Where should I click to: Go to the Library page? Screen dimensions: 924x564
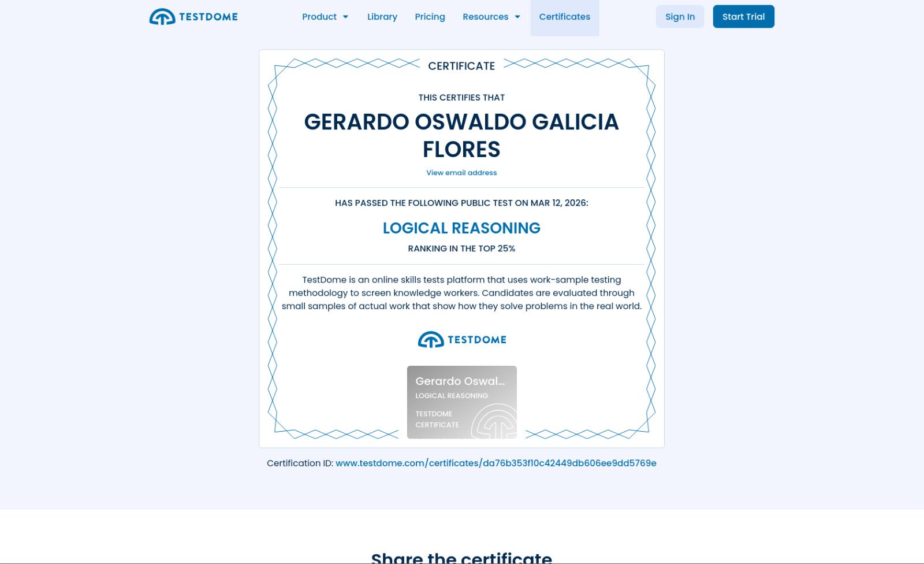(x=382, y=17)
